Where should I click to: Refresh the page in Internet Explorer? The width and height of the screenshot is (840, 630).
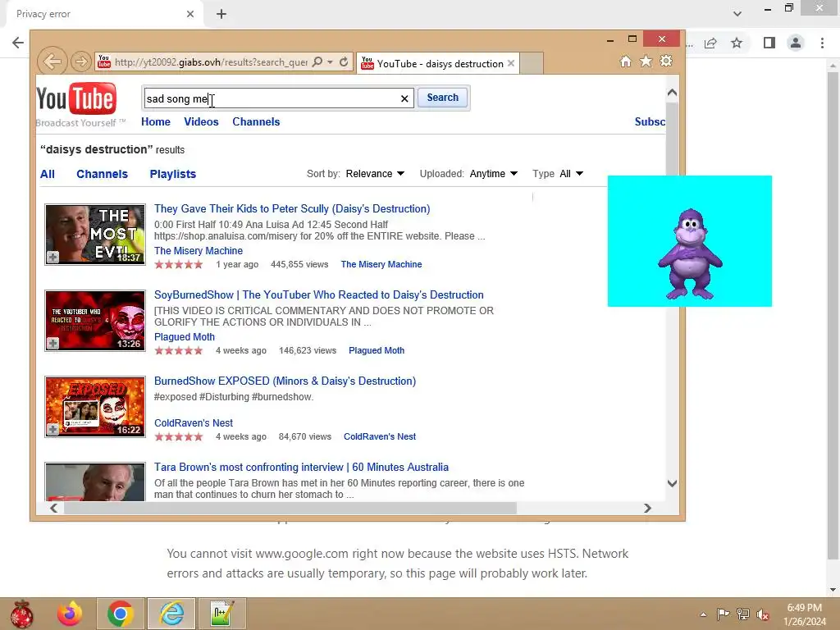344,62
